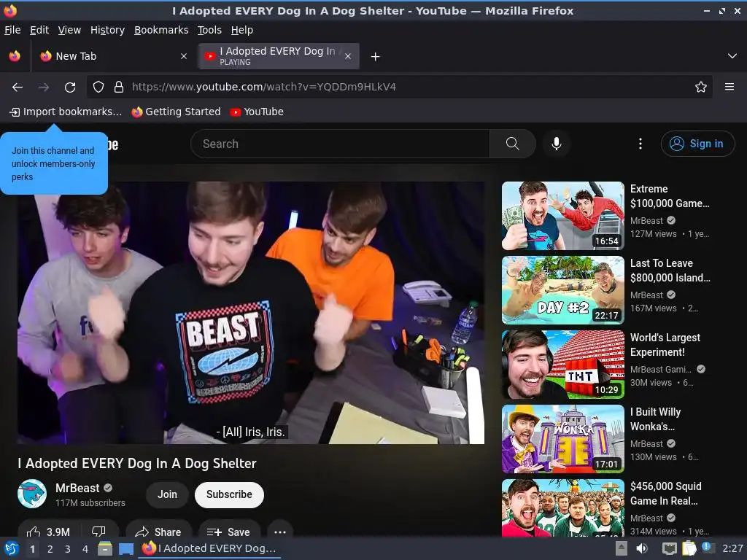
Task: Click the World's Largest Experiment title
Action: (x=665, y=345)
